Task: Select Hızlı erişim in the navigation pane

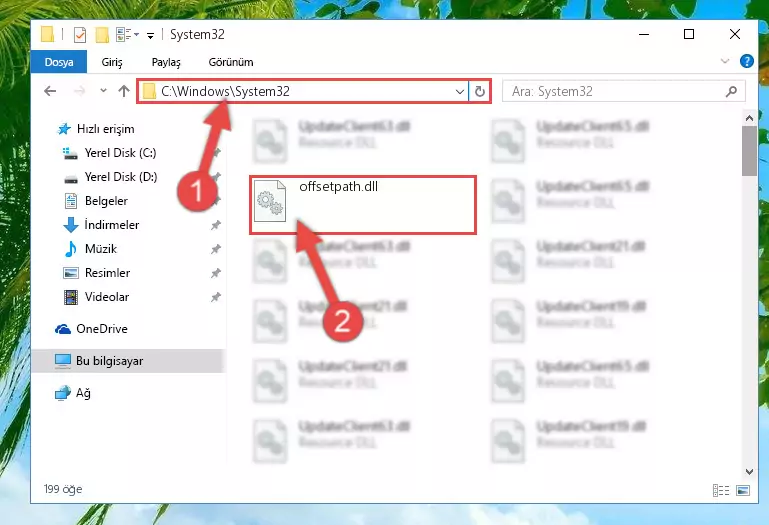Action: coord(105,129)
